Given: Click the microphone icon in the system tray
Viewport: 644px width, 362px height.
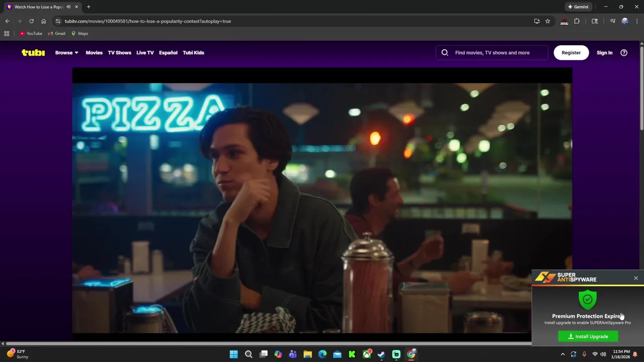Looking at the screenshot, I should 584,354.
